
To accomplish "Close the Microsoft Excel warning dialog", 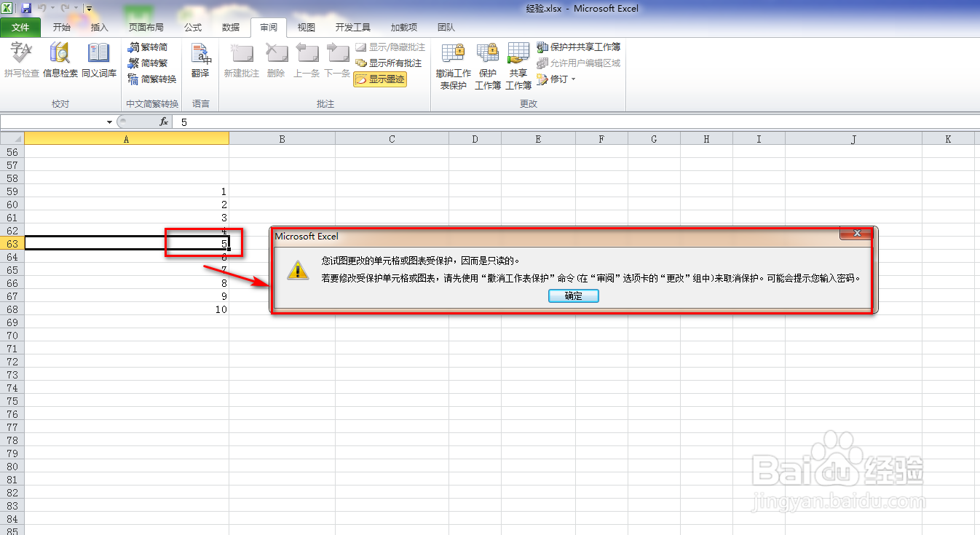I will (857, 234).
